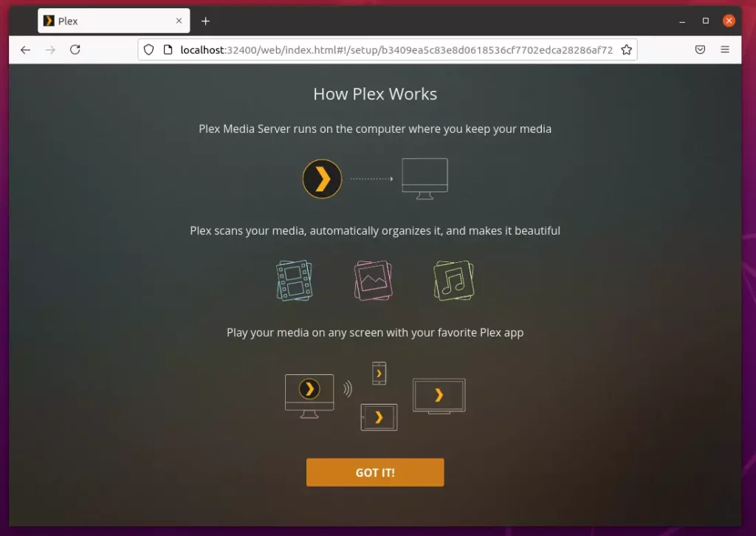Save page to Pocket

tap(700, 49)
